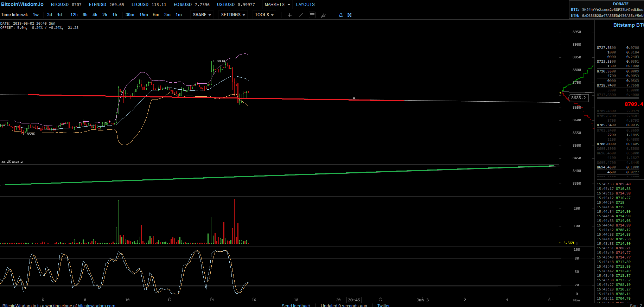Viewport: 644px width, 307px height.
Task: Set time interval to 1m
Action: pos(179,15)
